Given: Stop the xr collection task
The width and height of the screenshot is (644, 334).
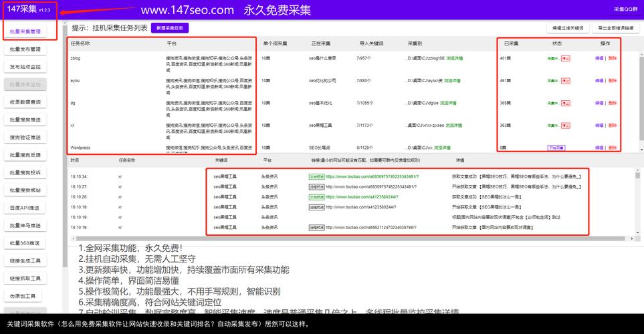Looking at the screenshot, I should [x=566, y=126].
